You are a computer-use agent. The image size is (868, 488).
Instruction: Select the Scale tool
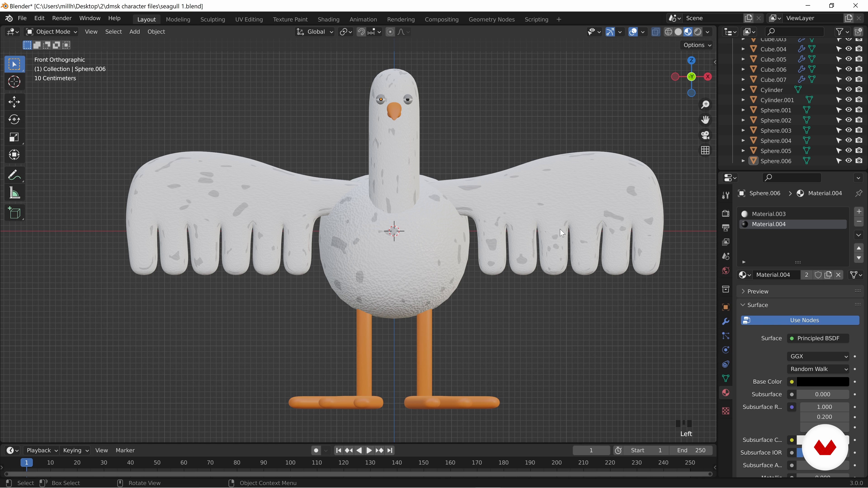(14, 137)
